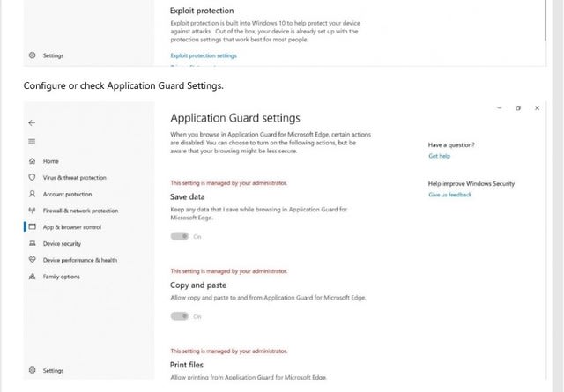Click the Give us feedback link

coord(450,195)
